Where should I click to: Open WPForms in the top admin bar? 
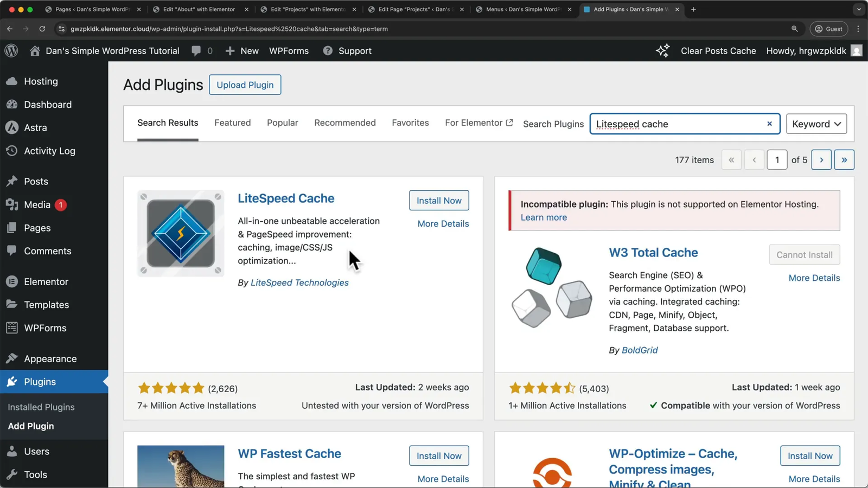pyautogui.click(x=289, y=50)
